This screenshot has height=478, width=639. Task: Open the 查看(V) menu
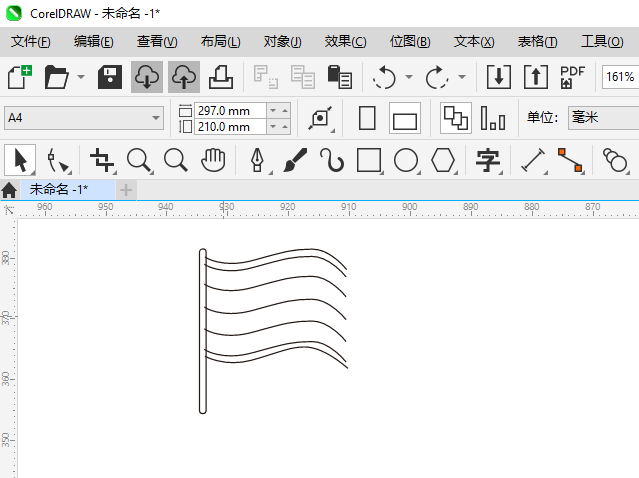pos(157,42)
